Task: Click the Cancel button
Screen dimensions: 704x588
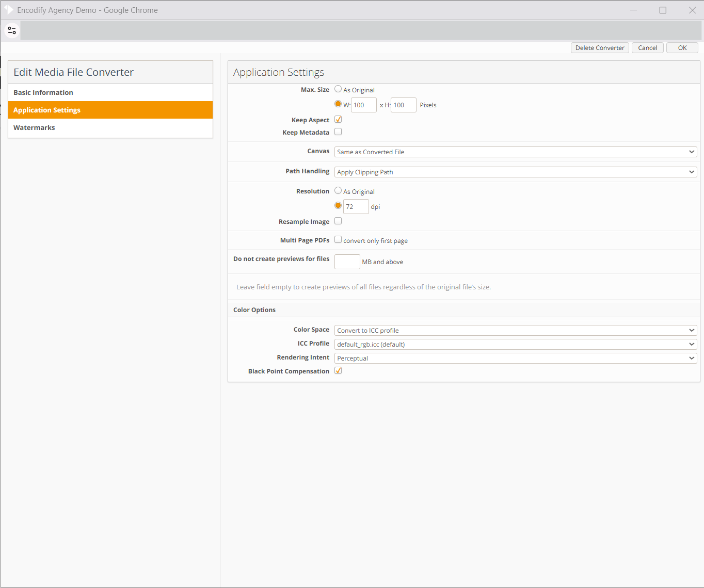Action: click(x=647, y=47)
